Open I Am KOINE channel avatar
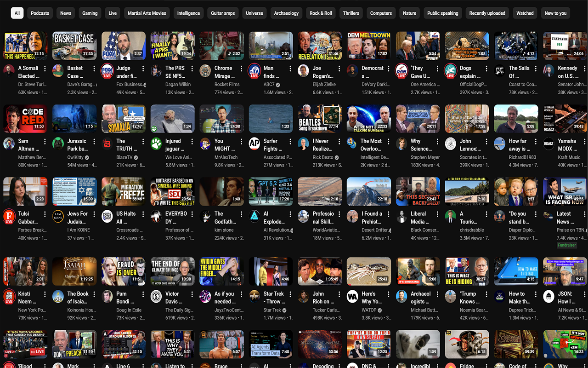The height and width of the screenshot is (368, 588). point(58,216)
